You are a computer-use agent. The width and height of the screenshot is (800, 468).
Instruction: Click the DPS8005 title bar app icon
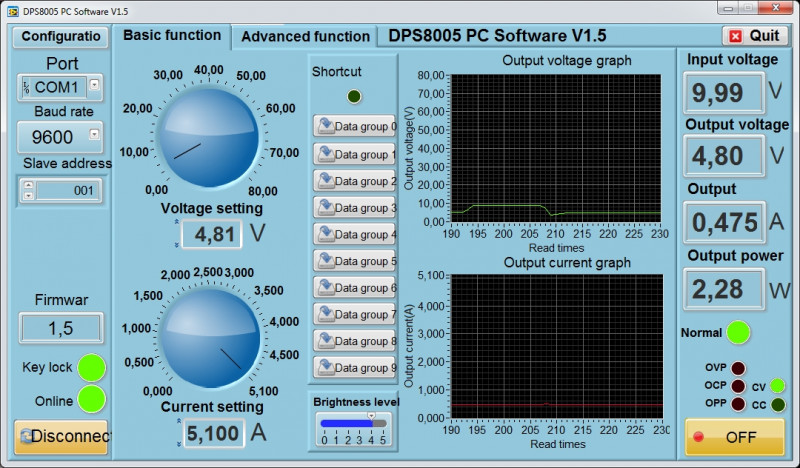12,11
